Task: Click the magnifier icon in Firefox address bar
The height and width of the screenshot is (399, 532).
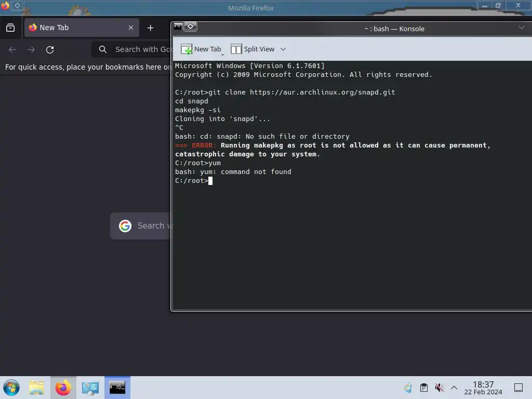Action: point(103,49)
